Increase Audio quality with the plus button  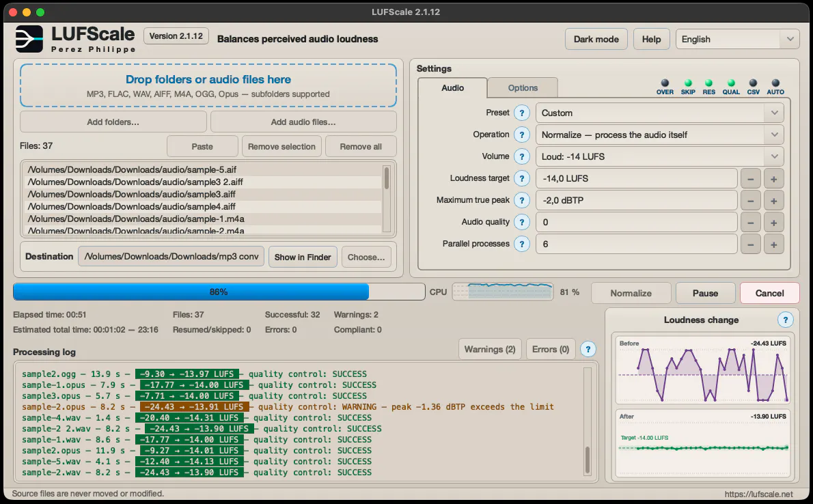click(x=773, y=223)
